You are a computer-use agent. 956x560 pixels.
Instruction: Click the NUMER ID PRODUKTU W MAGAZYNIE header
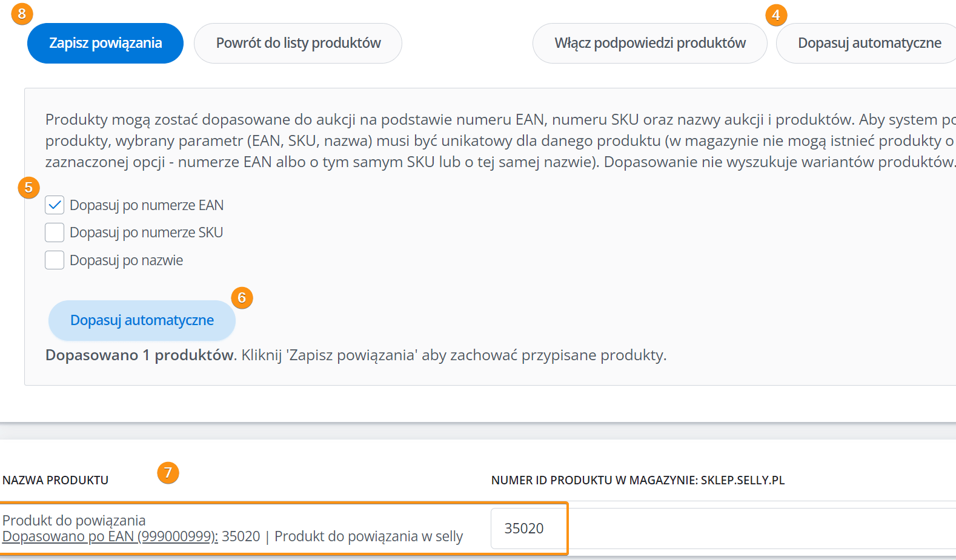pos(637,480)
